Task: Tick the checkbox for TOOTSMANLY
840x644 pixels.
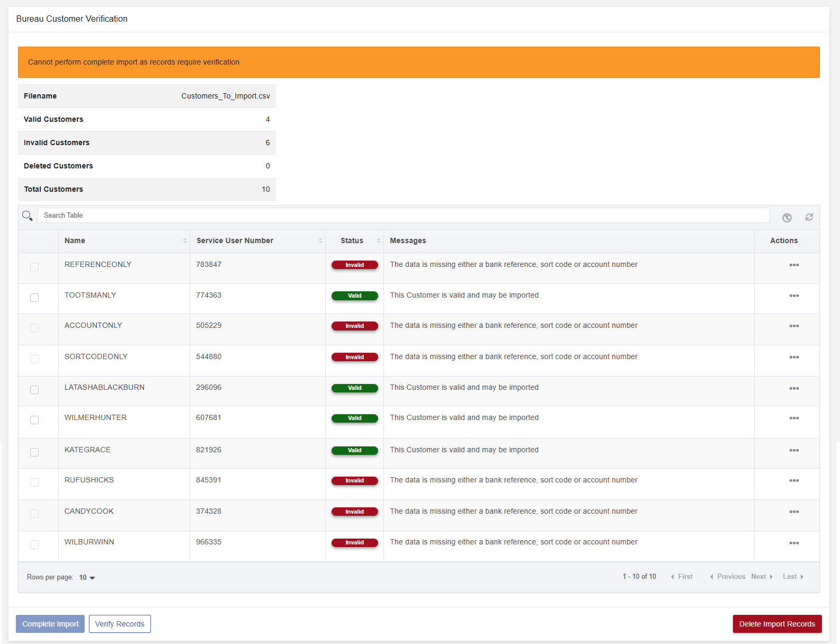Action: click(34, 298)
